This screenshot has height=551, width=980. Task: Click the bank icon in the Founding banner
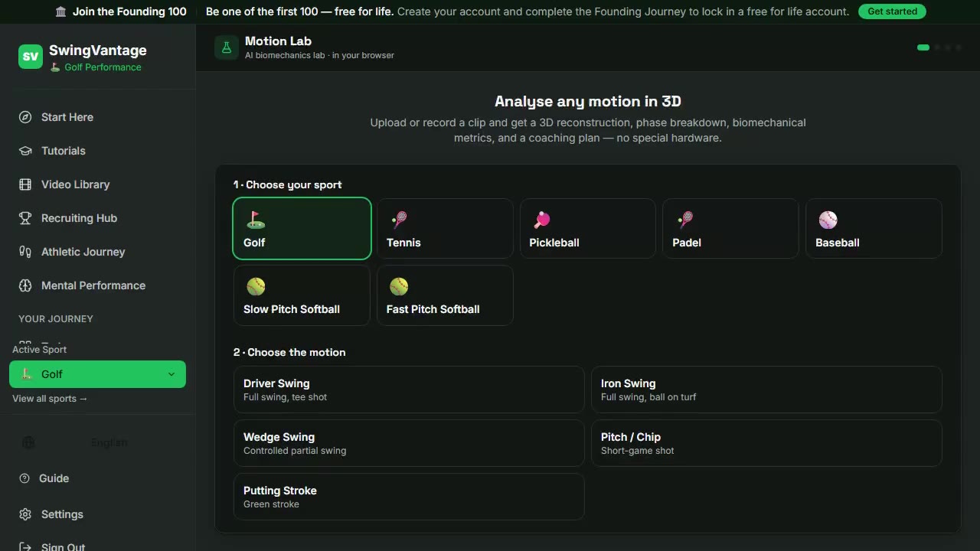point(61,11)
